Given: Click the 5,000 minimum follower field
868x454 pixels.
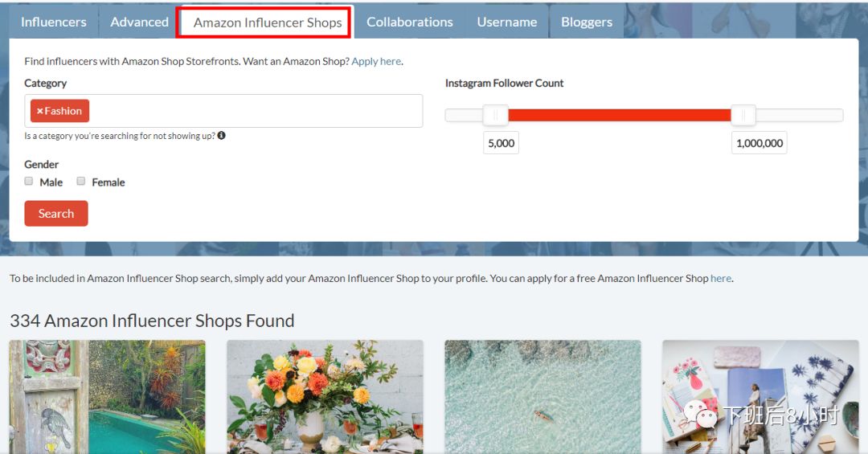Looking at the screenshot, I should (x=501, y=143).
